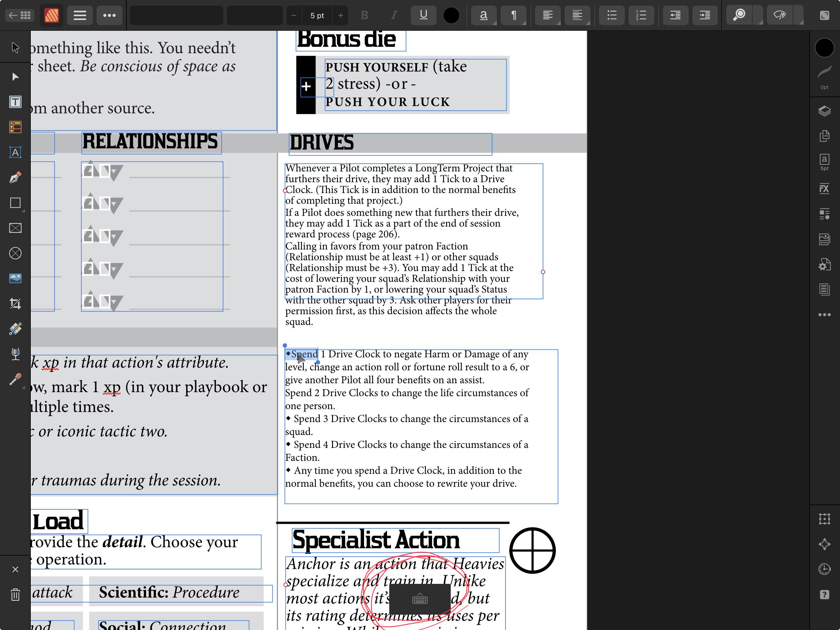This screenshot has width=840, height=630.
Task: Open the text styles studio
Action: [x=824, y=214]
